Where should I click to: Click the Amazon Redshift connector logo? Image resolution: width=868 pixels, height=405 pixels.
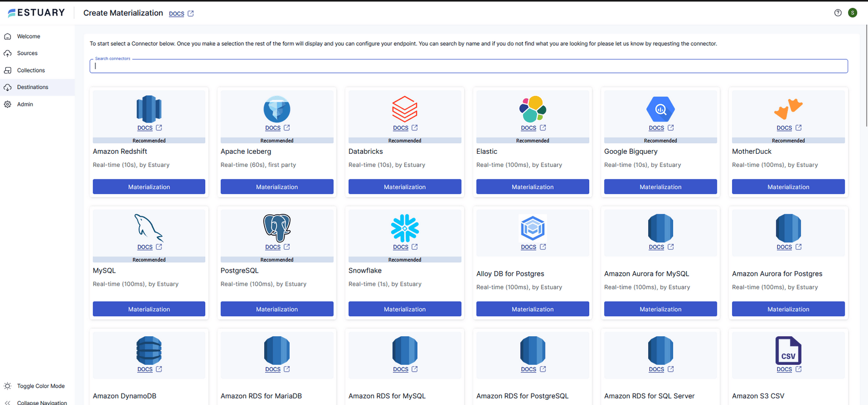[149, 109]
